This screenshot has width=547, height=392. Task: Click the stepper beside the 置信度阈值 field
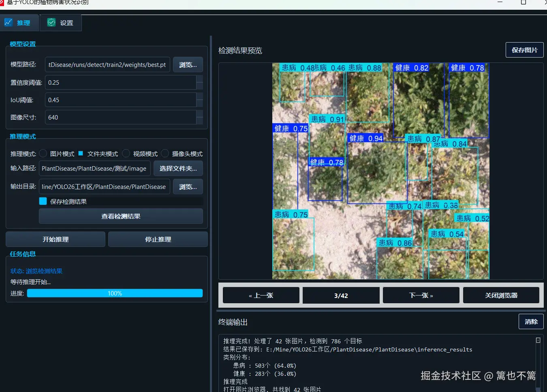[x=199, y=82]
